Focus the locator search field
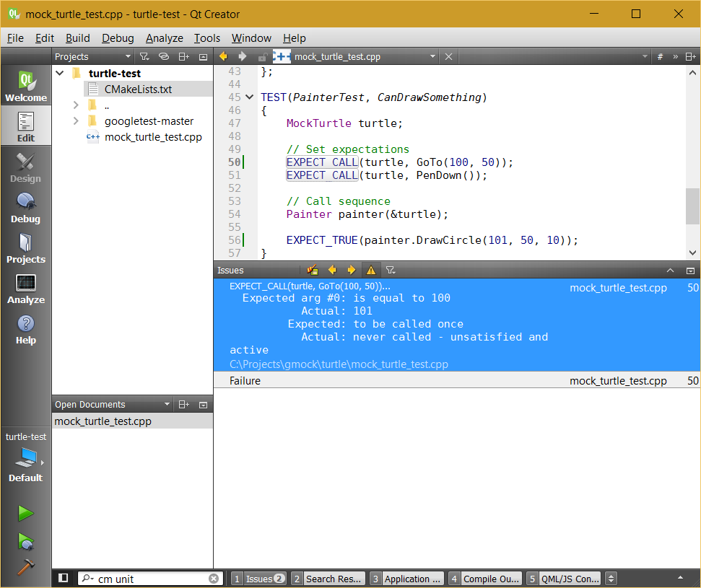This screenshot has height=588, width=701. click(150, 579)
